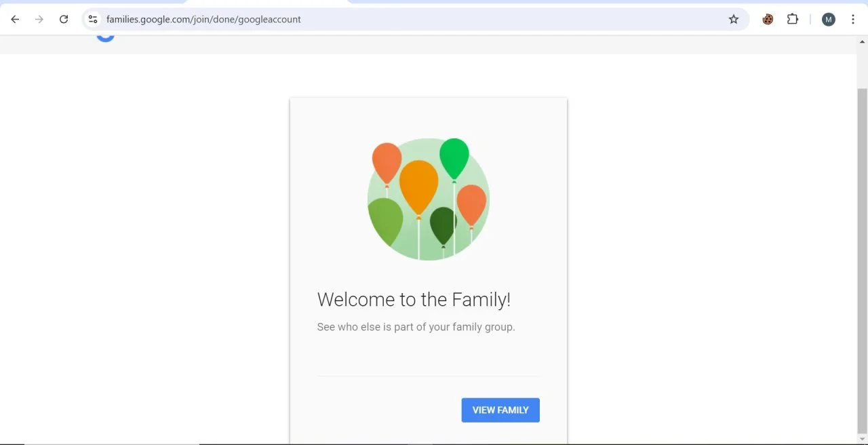Open the Chrome three-dot menu

tap(853, 19)
